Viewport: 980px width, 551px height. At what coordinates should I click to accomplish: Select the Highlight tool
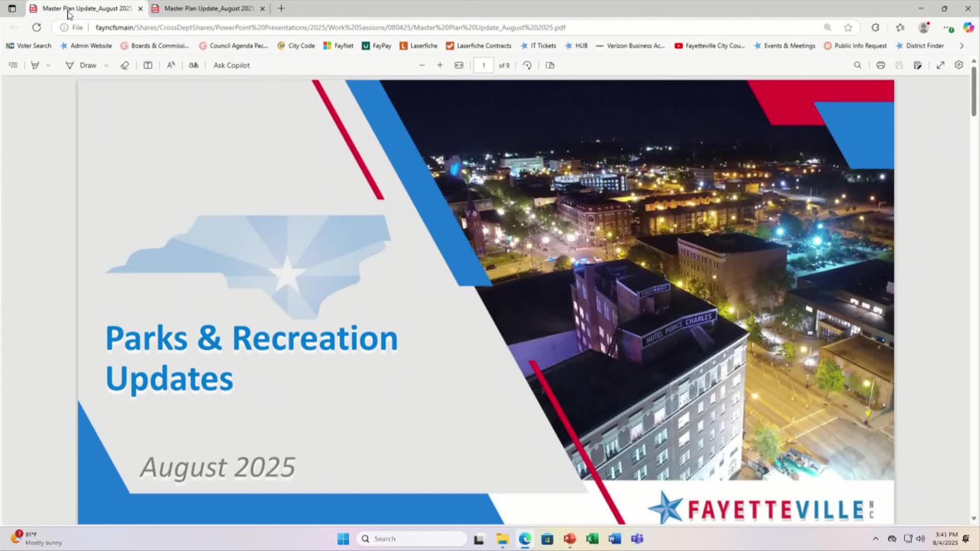pos(35,65)
